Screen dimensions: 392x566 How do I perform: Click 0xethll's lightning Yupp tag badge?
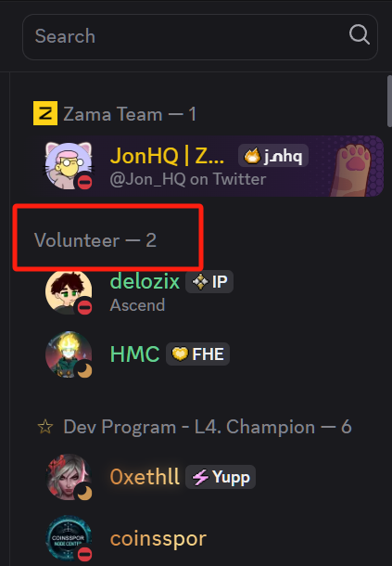221,477
